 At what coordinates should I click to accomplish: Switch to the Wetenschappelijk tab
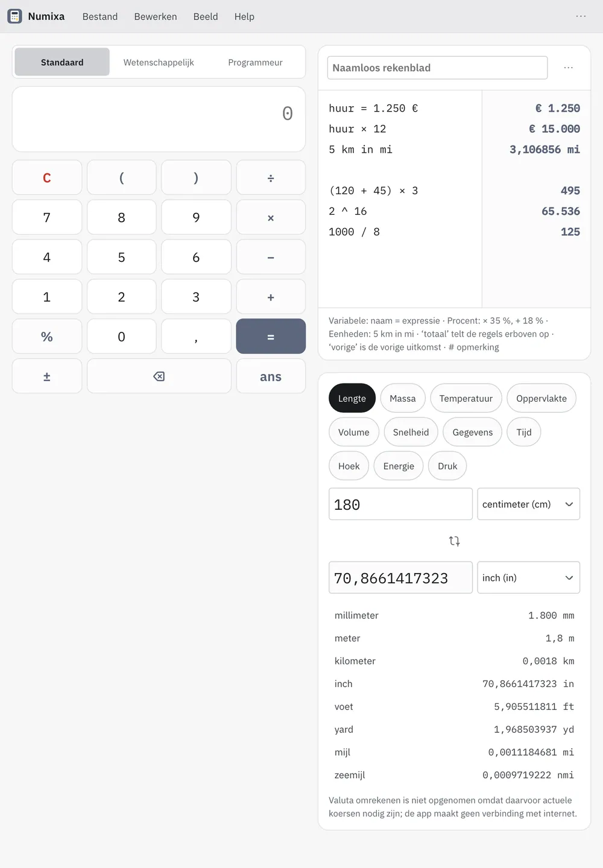159,62
